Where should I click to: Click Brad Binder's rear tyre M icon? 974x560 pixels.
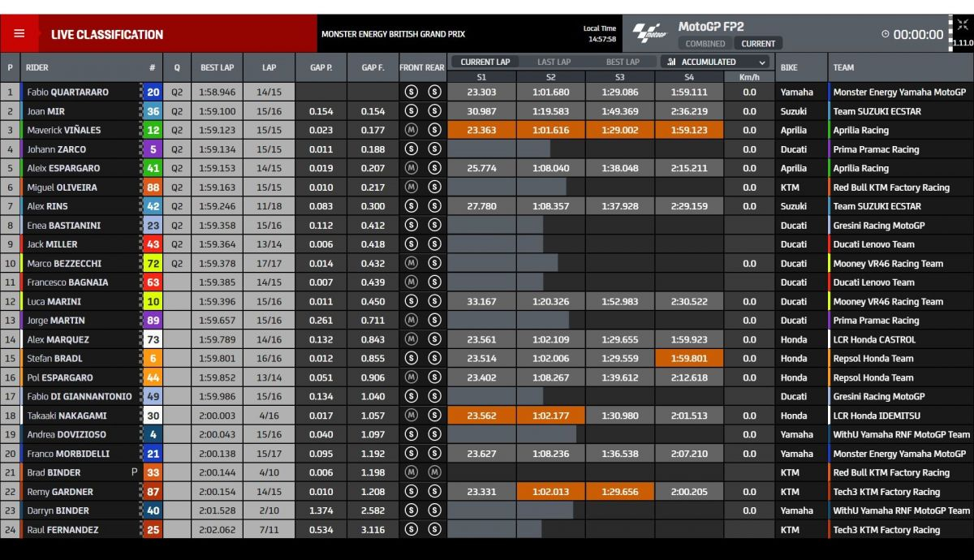(x=434, y=472)
